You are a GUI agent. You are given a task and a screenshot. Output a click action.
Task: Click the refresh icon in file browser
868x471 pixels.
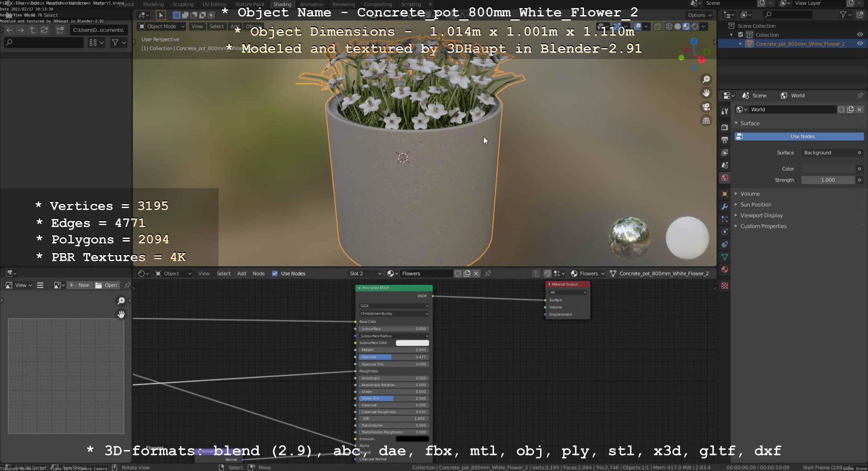(x=44, y=30)
